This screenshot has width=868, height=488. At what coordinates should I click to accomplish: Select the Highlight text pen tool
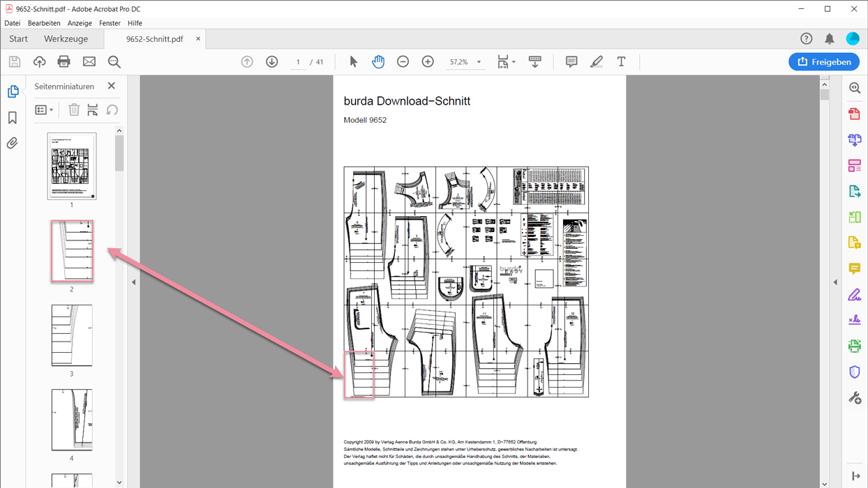pyautogui.click(x=596, y=62)
